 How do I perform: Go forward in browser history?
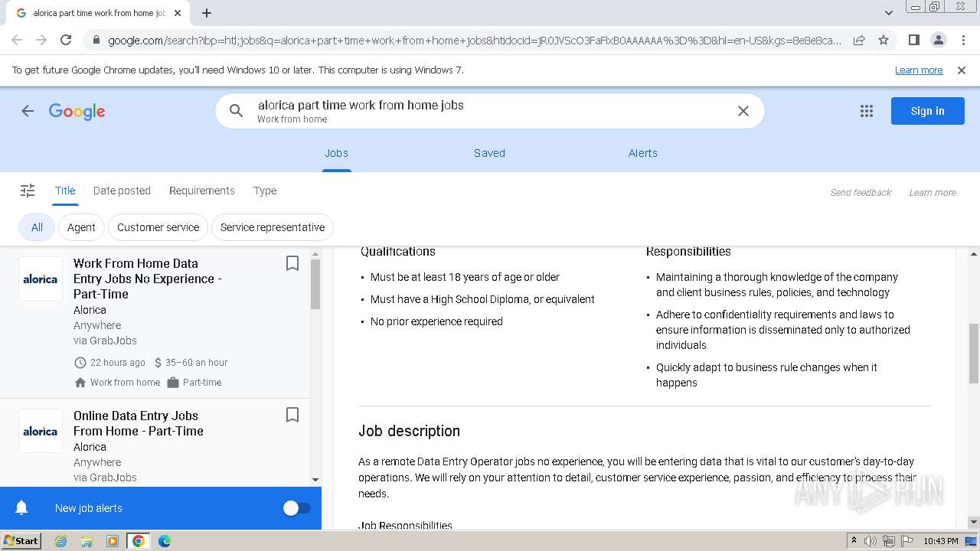(41, 40)
